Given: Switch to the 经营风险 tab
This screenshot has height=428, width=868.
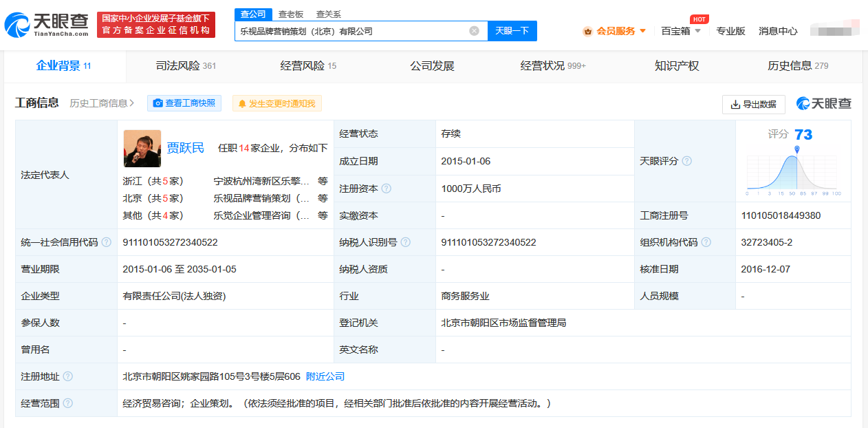Looking at the screenshot, I should coord(308,66).
